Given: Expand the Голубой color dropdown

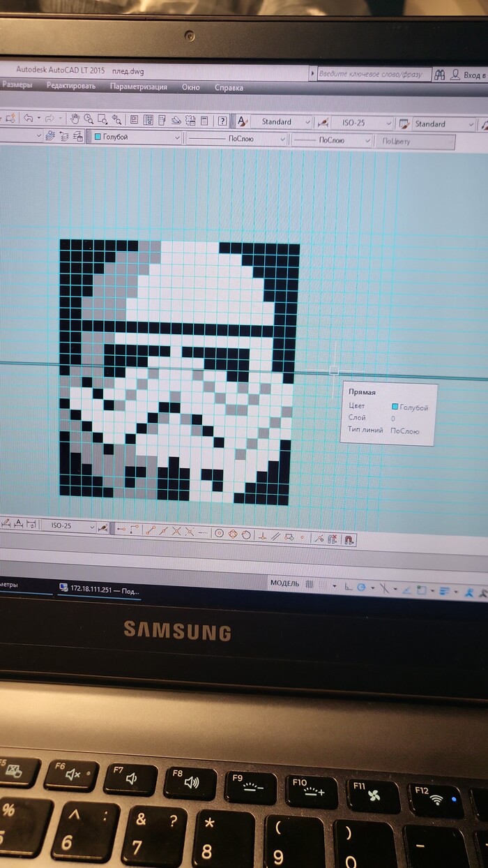Looking at the screenshot, I should 178,138.
